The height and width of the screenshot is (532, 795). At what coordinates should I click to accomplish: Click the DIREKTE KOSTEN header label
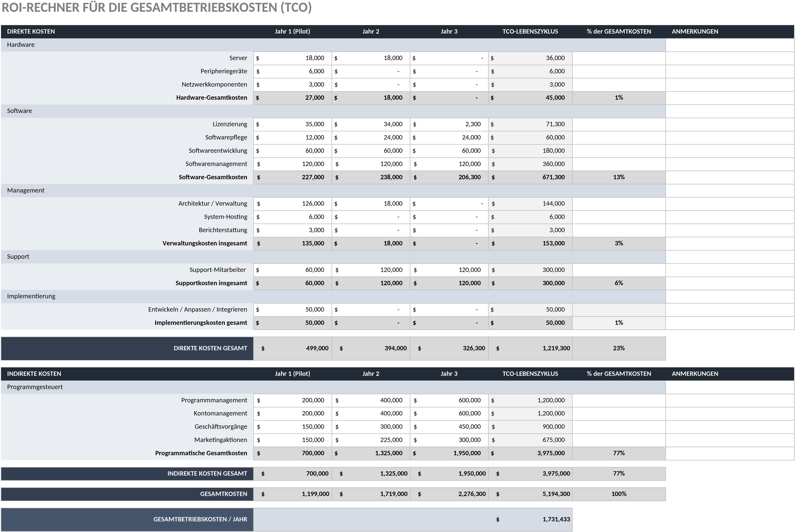(x=31, y=32)
